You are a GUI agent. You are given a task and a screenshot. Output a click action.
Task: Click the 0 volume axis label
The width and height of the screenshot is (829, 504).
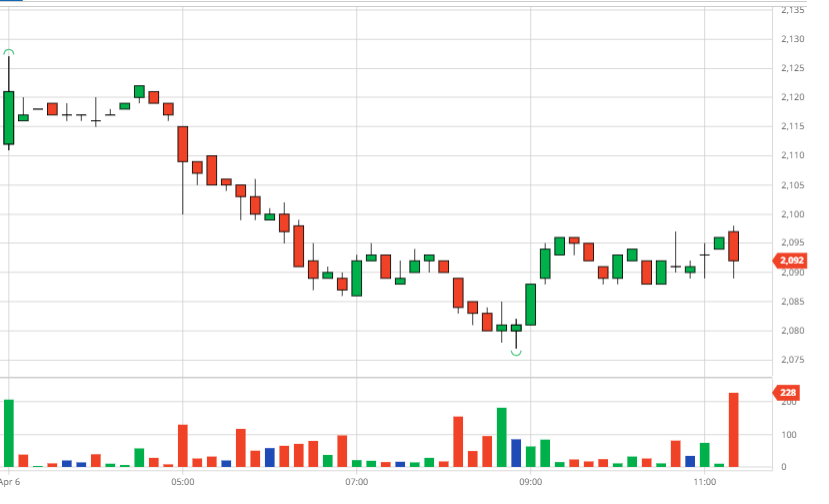pyautogui.click(x=784, y=467)
